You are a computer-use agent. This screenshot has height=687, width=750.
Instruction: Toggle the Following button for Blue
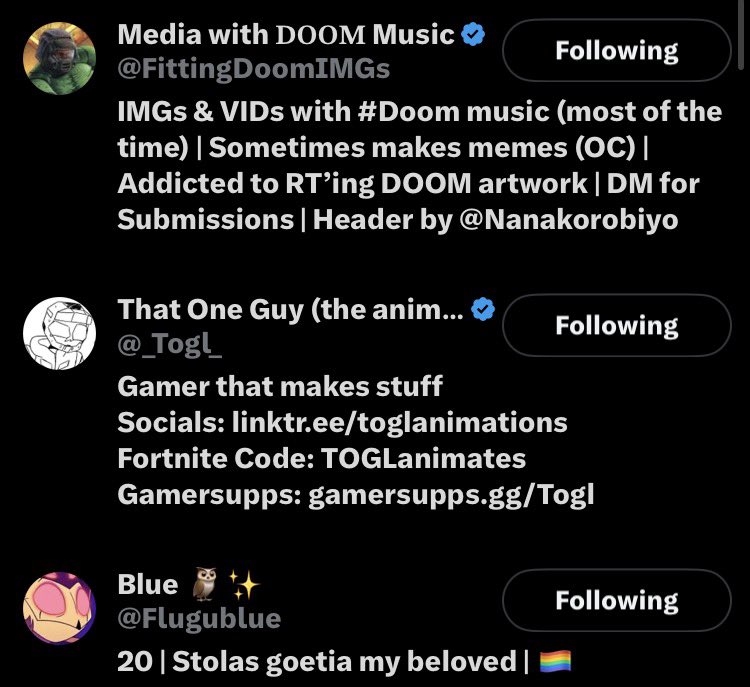(617, 600)
